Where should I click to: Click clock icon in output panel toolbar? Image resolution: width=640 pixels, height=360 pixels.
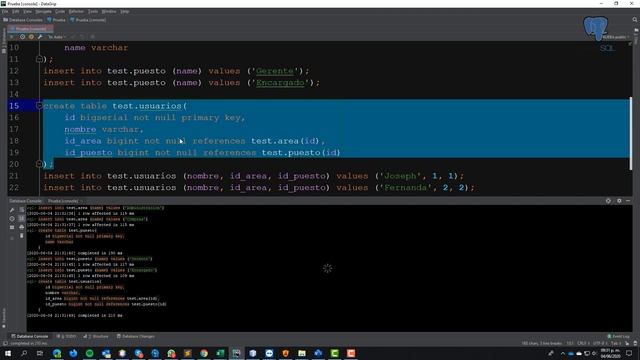(x=12, y=219)
